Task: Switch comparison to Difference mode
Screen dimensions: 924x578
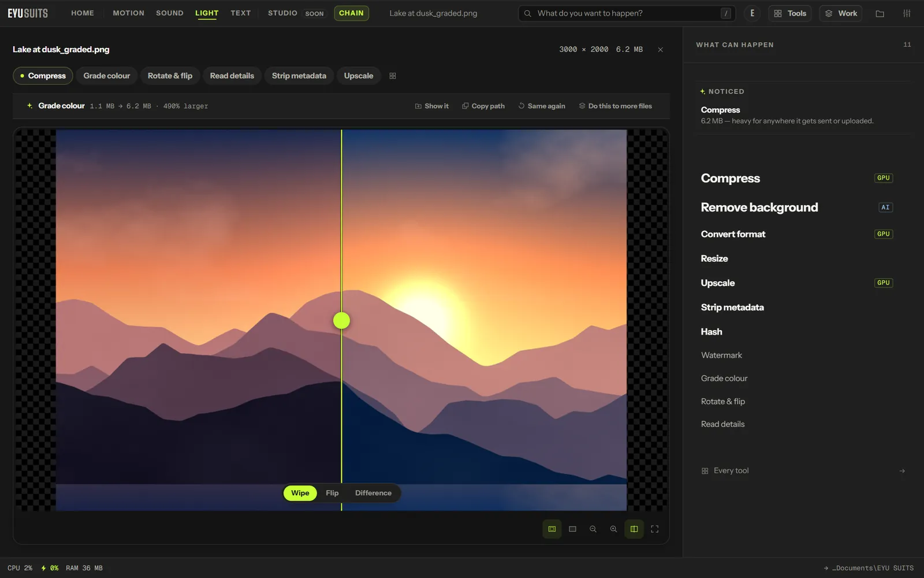Action: [x=373, y=493]
